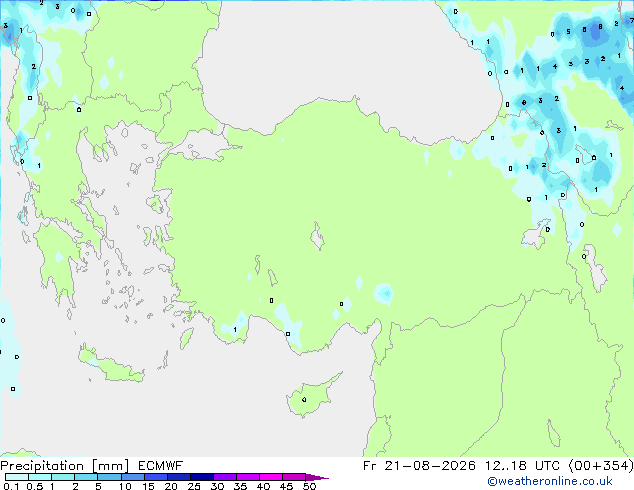The height and width of the screenshot is (490, 634).
Task: Click the 45 to 50 mm legend swatch
Action: coord(294,477)
